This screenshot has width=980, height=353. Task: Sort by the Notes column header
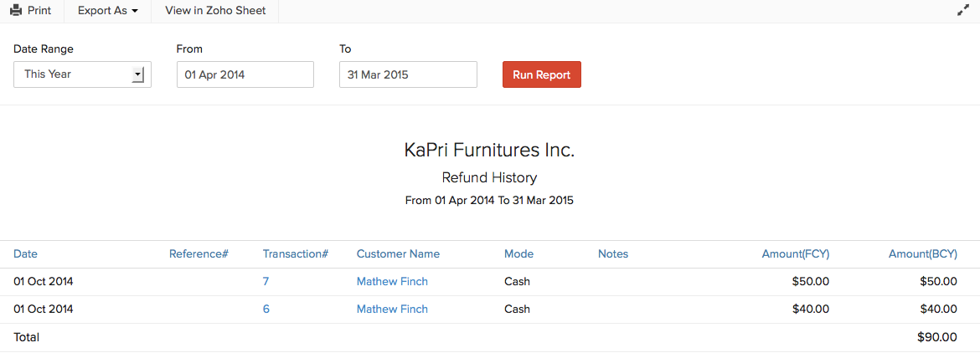(x=613, y=253)
